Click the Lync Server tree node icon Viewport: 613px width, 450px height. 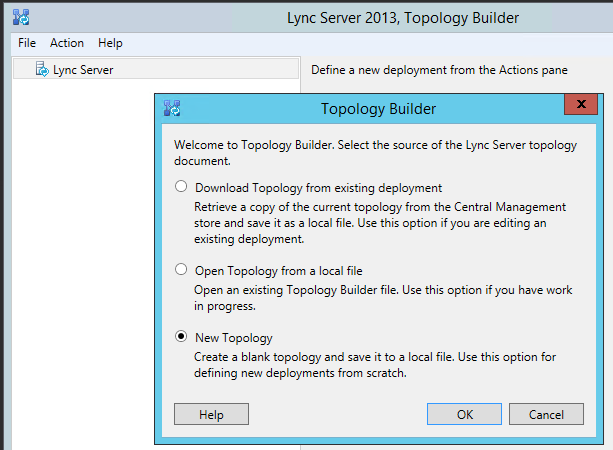pyautogui.click(x=42, y=69)
